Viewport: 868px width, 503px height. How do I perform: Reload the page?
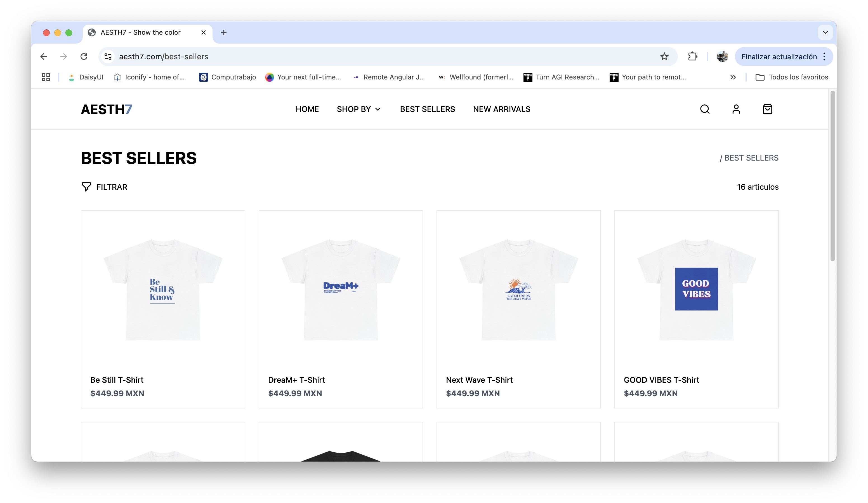(x=84, y=57)
